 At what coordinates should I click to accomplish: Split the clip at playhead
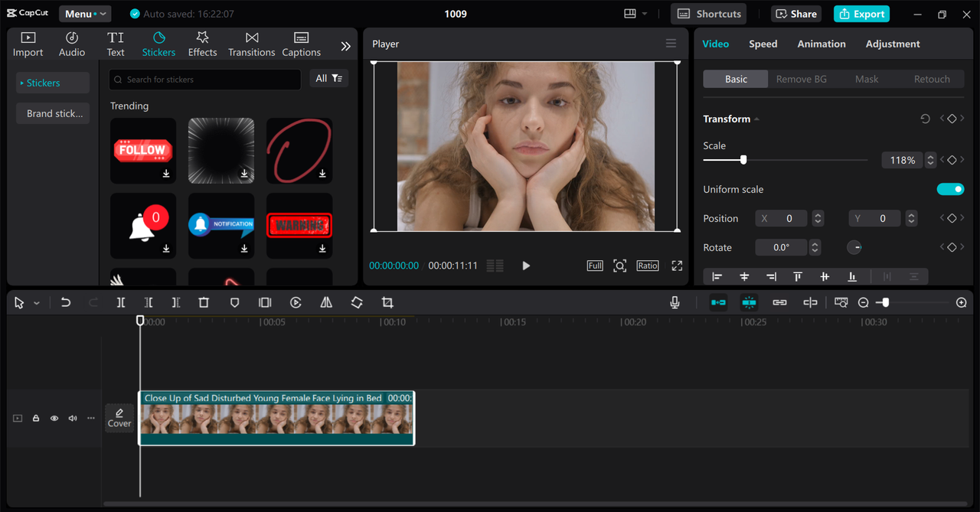point(121,303)
